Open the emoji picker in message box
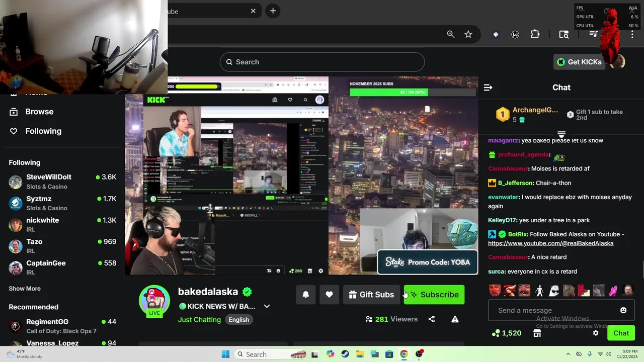Viewport: 644px width, 362px height. 623,310
